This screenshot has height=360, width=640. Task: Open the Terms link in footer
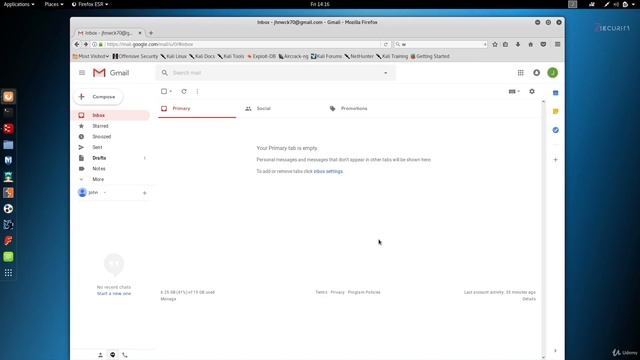click(x=321, y=292)
